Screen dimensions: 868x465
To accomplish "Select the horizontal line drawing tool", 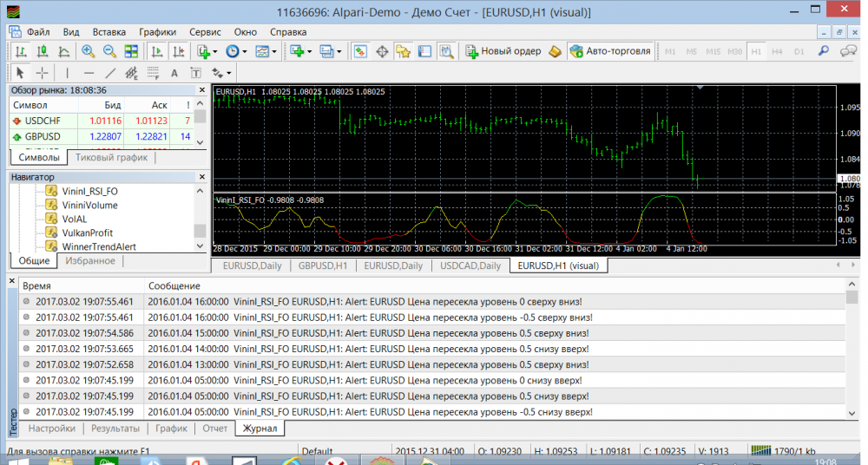I will pyautogui.click(x=89, y=73).
